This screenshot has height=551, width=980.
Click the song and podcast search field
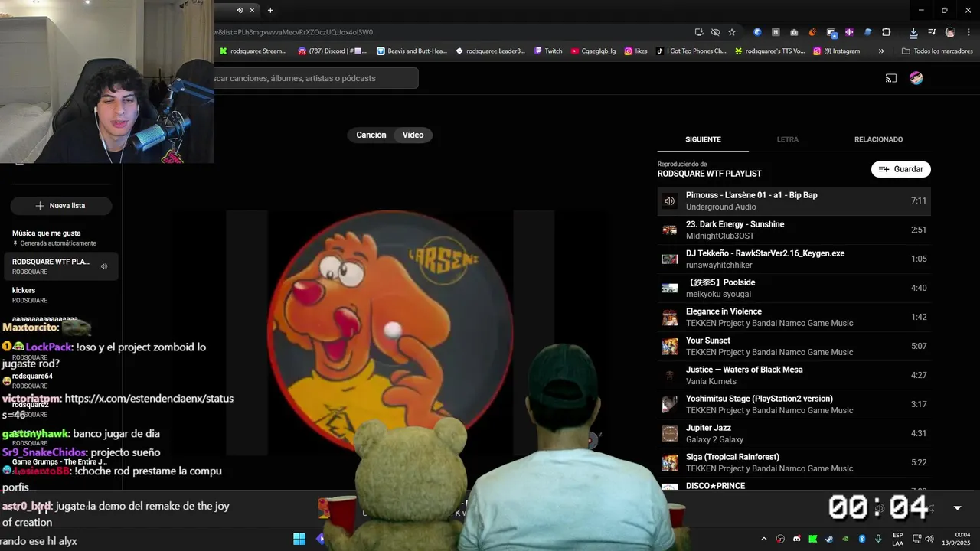coord(315,78)
